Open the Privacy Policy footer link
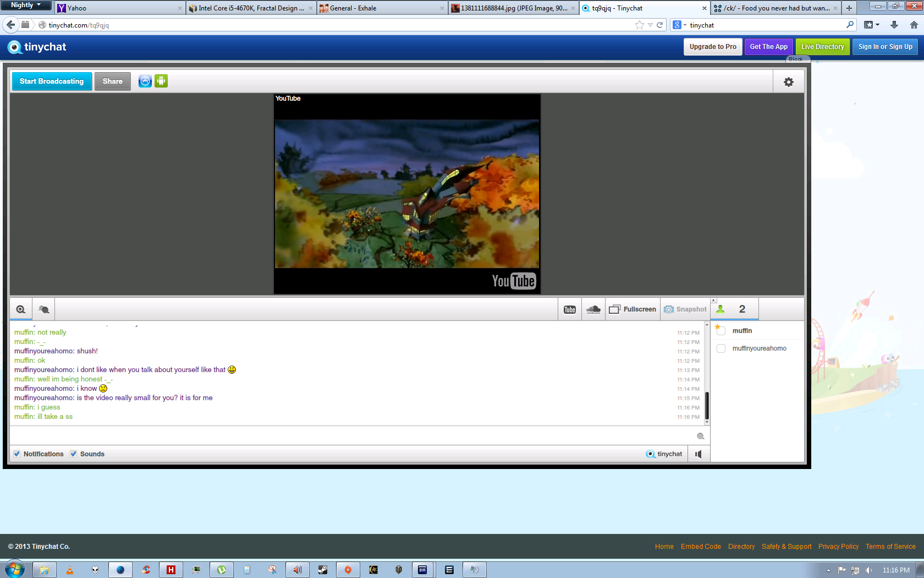 [838, 547]
